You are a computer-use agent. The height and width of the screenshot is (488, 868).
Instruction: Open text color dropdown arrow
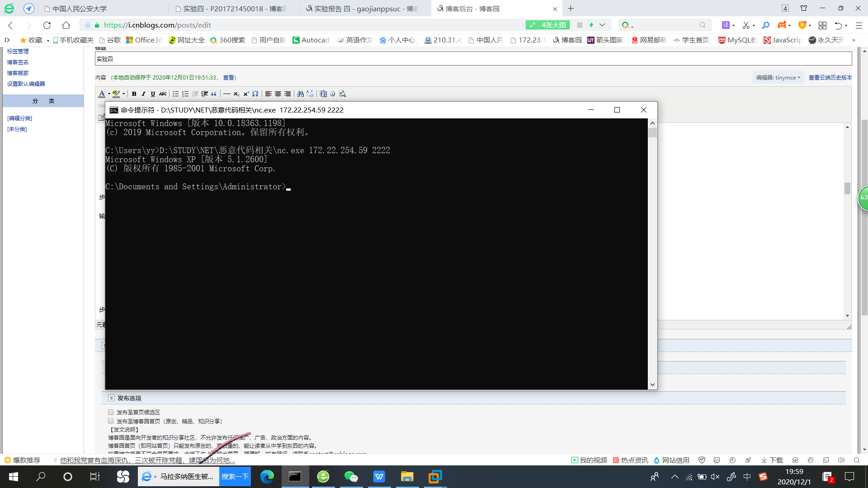[x=109, y=94]
